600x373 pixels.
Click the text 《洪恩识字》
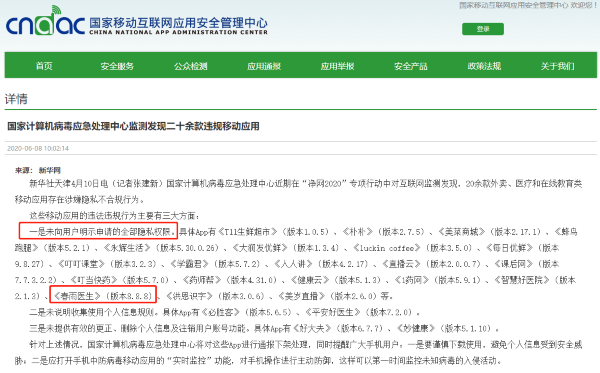click(x=190, y=296)
